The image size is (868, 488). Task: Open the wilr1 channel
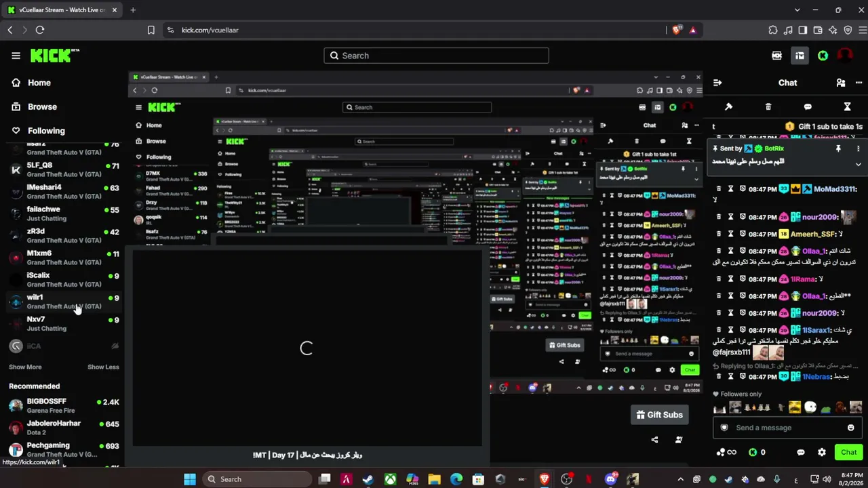[x=64, y=302]
